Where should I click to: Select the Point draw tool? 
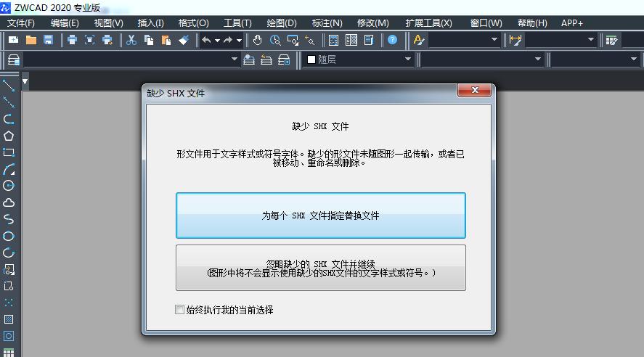[x=9, y=303]
